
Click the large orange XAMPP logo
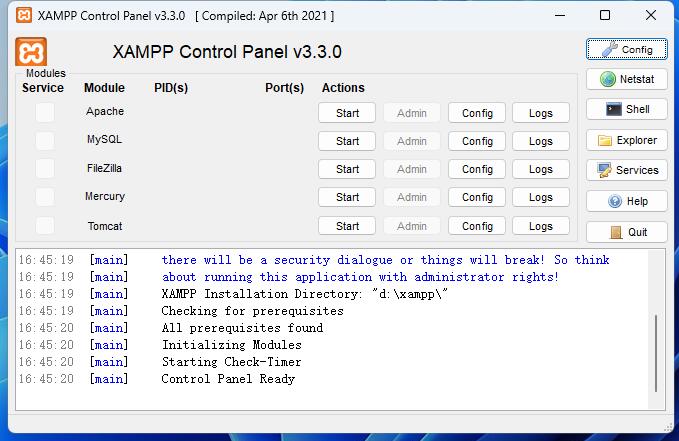coord(31,52)
